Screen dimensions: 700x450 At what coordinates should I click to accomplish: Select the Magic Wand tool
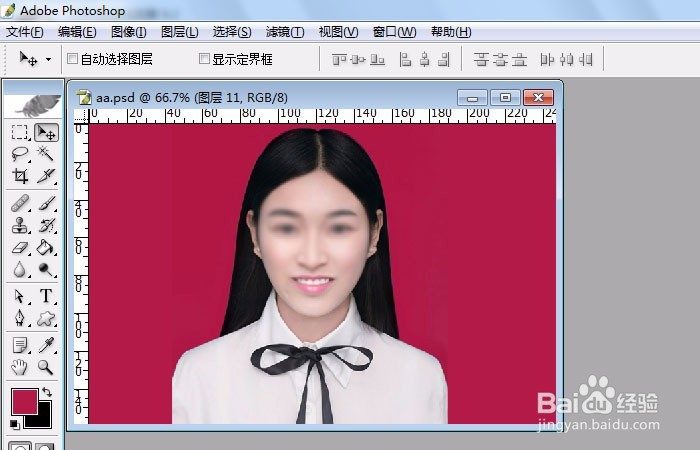46,154
